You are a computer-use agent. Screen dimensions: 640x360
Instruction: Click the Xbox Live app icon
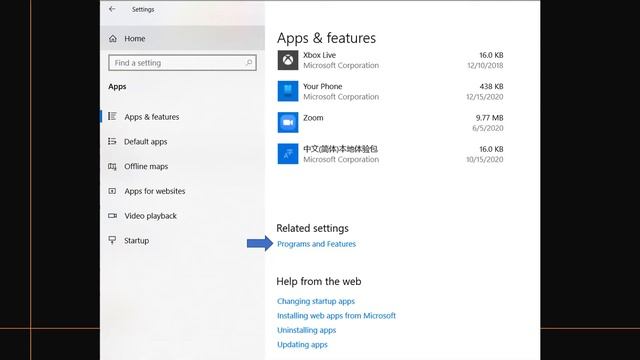[x=288, y=60]
